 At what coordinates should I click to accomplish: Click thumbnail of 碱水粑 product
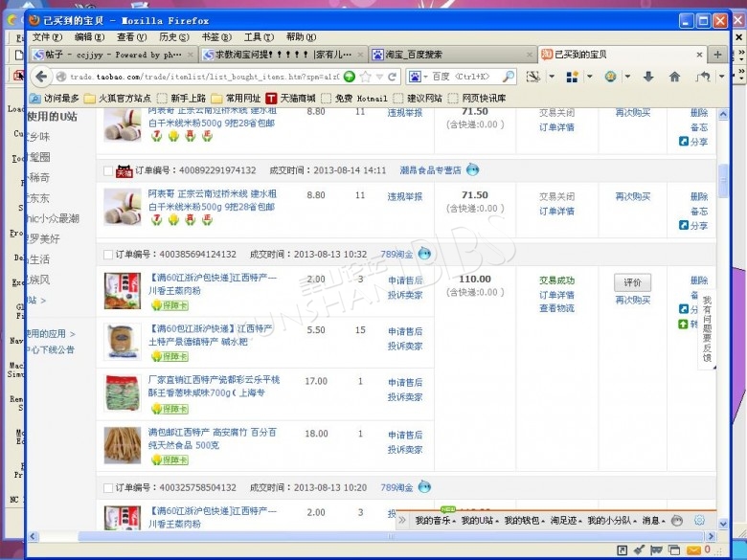[123, 342]
